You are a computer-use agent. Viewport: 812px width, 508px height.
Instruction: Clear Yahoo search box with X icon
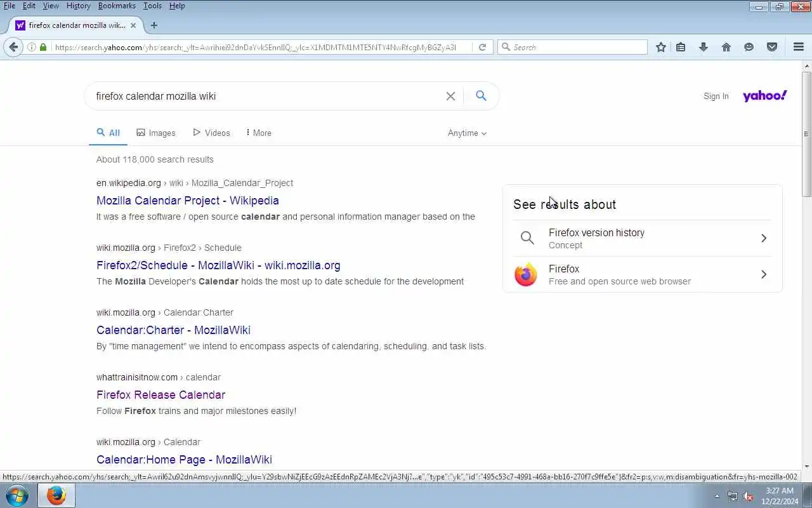450,96
